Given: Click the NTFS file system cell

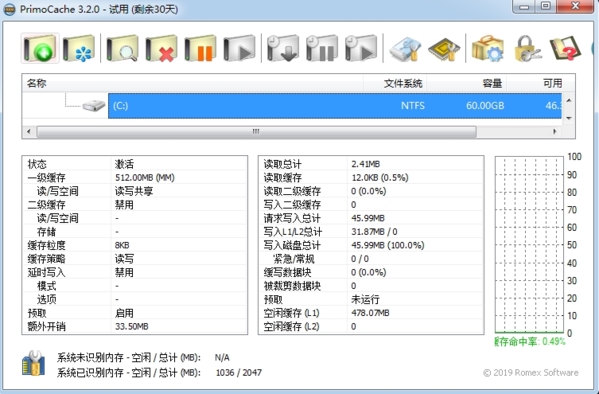Looking at the screenshot, I should pos(413,105).
